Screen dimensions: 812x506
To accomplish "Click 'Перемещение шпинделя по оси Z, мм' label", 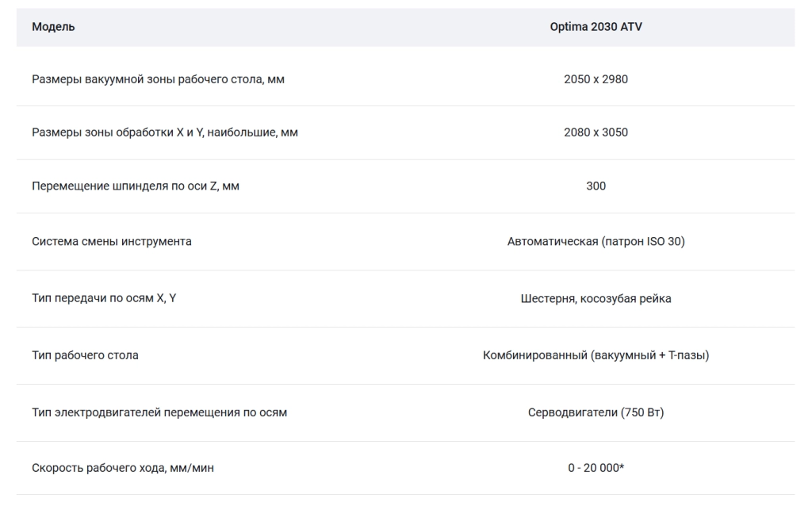I will point(135,186).
